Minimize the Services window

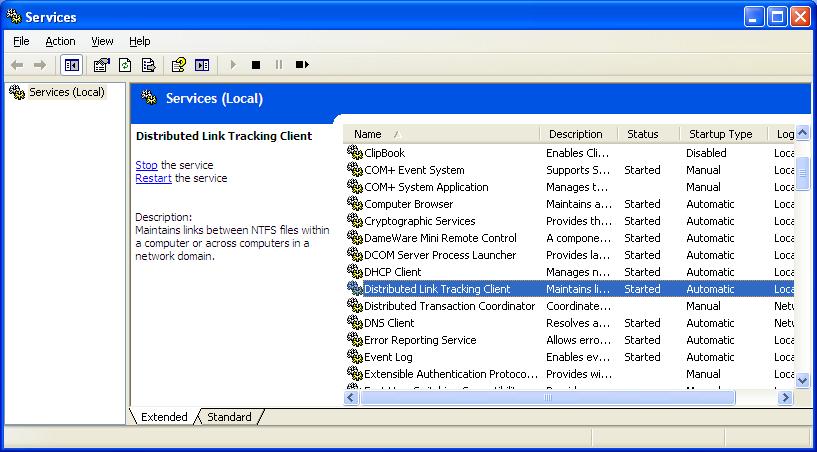pos(752,17)
